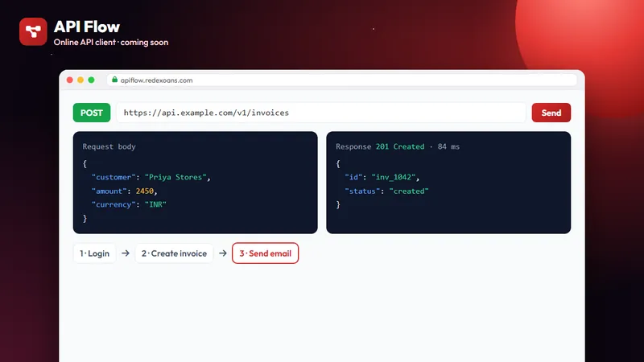Viewport: 644px width, 362px height.
Task: Click the amount value 2450
Action: coord(145,191)
